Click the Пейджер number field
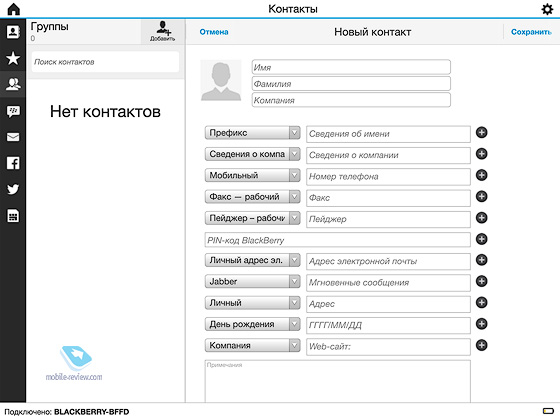This screenshot has width=560, height=420. coord(388,219)
